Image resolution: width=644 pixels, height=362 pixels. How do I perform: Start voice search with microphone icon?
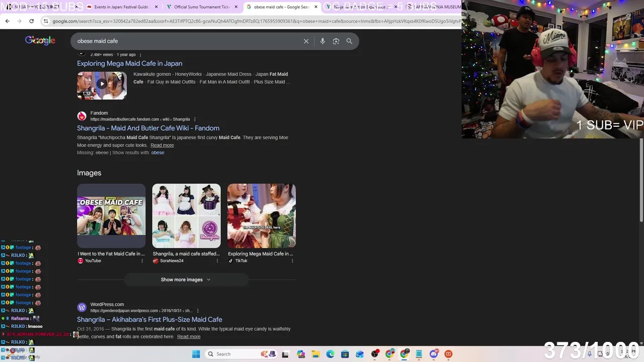(x=323, y=41)
